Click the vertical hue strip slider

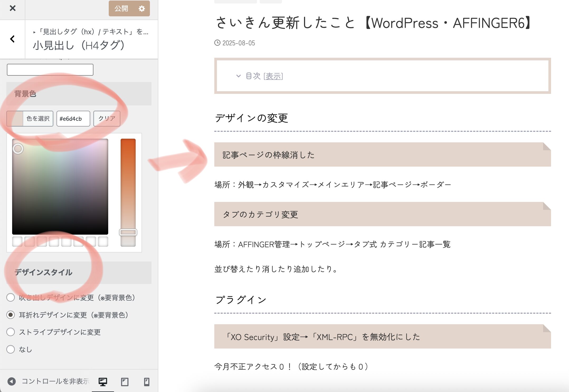point(128,192)
